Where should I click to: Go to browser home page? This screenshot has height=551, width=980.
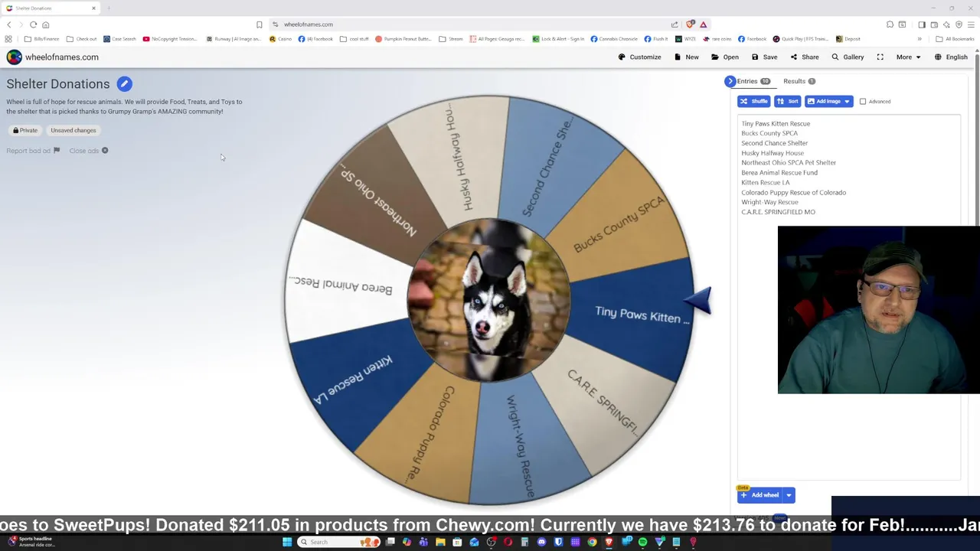pyautogui.click(x=45, y=24)
